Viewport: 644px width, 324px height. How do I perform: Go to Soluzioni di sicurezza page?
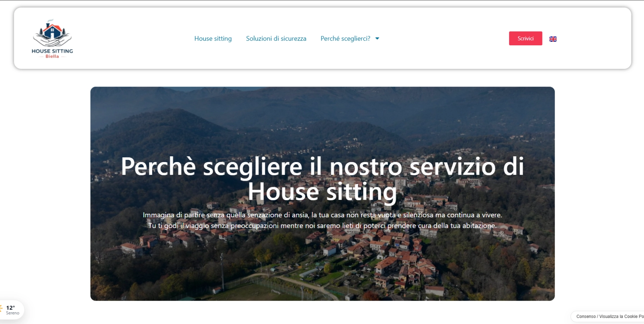click(x=276, y=38)
